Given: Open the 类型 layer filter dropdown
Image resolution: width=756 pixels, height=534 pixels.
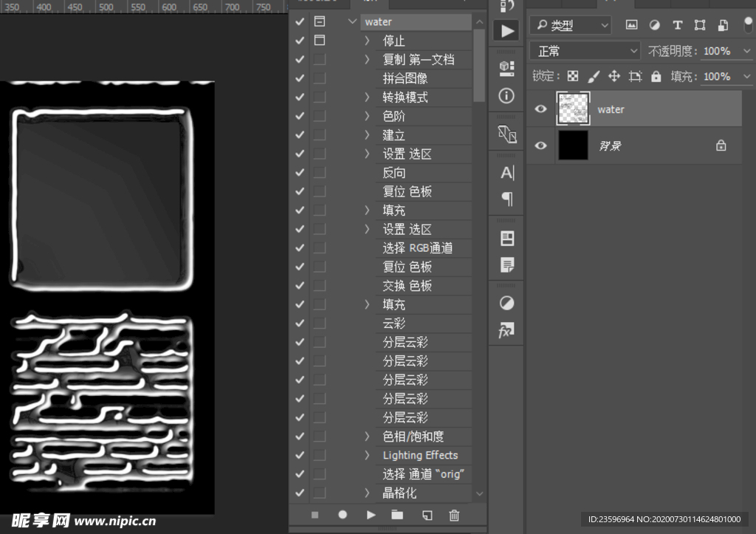Looking at the screenshot, I should (x=571, y=24).
